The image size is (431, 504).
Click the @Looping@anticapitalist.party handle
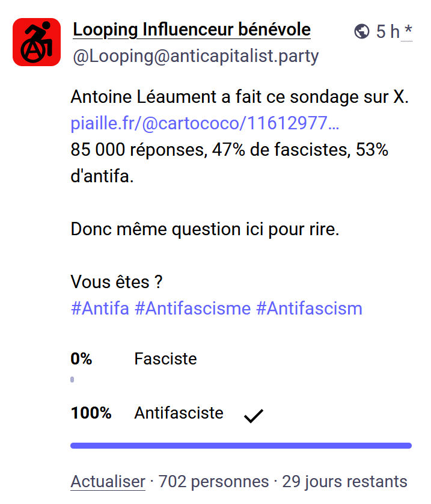click(195, 57)
